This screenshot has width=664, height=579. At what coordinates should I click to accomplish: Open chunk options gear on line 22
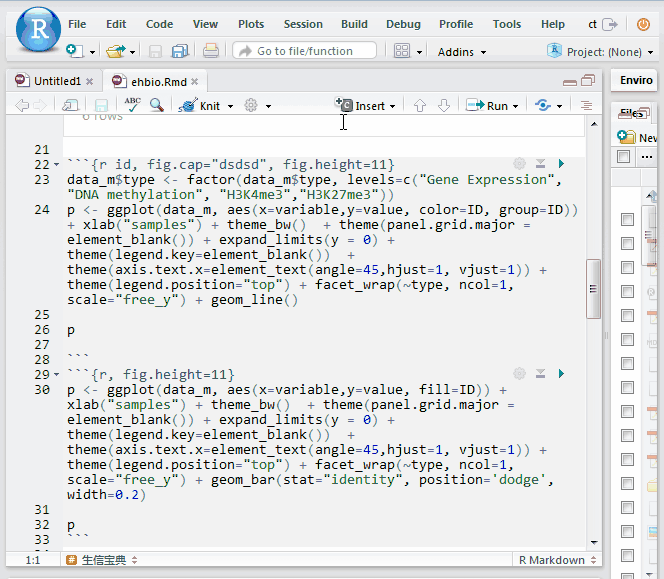click(519, 163)
